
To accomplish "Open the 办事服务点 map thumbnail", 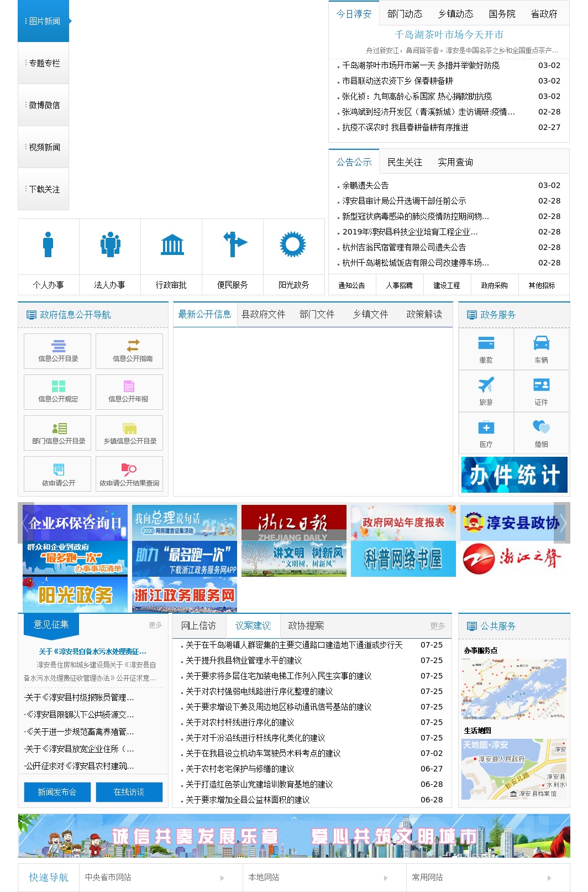I will pyautogui.click(x=514, y=688).
